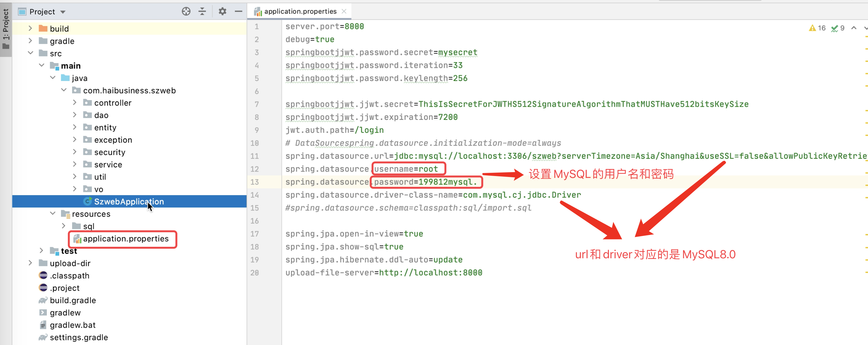Open the build.gradle file
This screenshot has width=868, height=345.
tap(73, 300)
